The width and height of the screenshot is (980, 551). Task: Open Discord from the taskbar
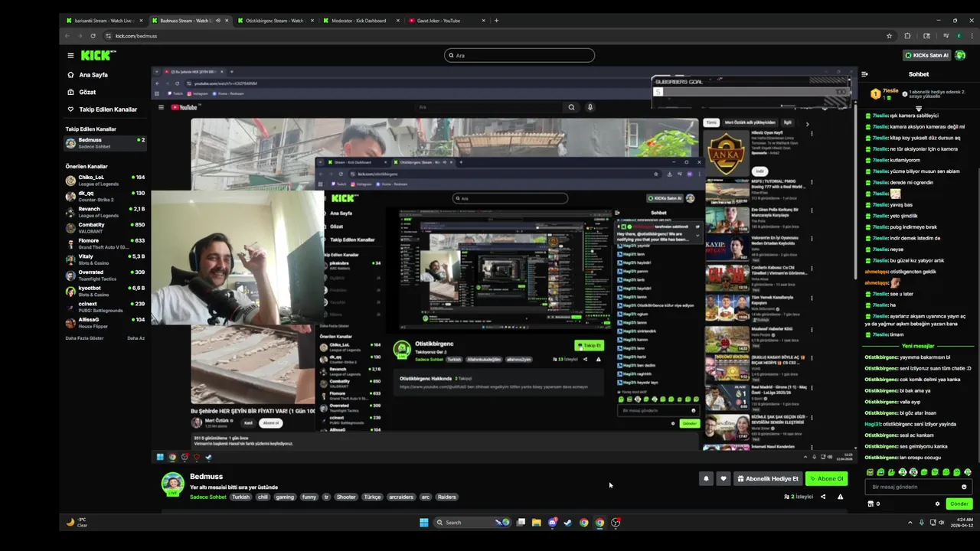click(552, 523)
